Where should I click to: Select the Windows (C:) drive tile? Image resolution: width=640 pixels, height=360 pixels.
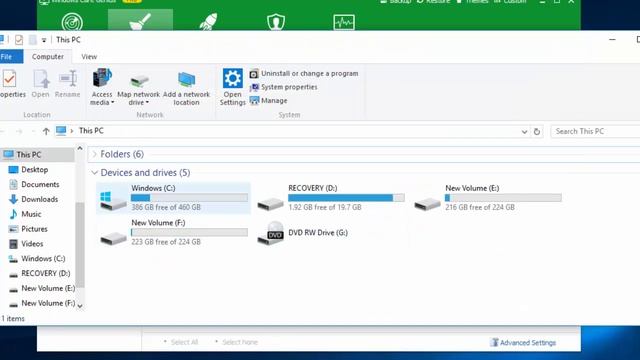pos(173,198)
